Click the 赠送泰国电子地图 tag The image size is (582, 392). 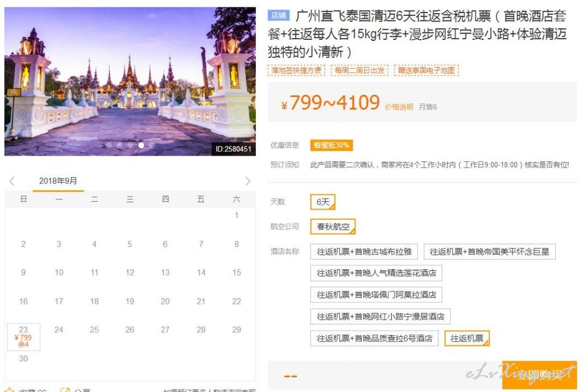[426, 70]
